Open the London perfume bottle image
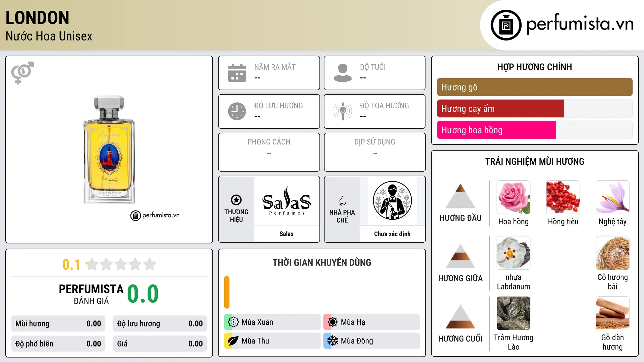 pos(109,150)
